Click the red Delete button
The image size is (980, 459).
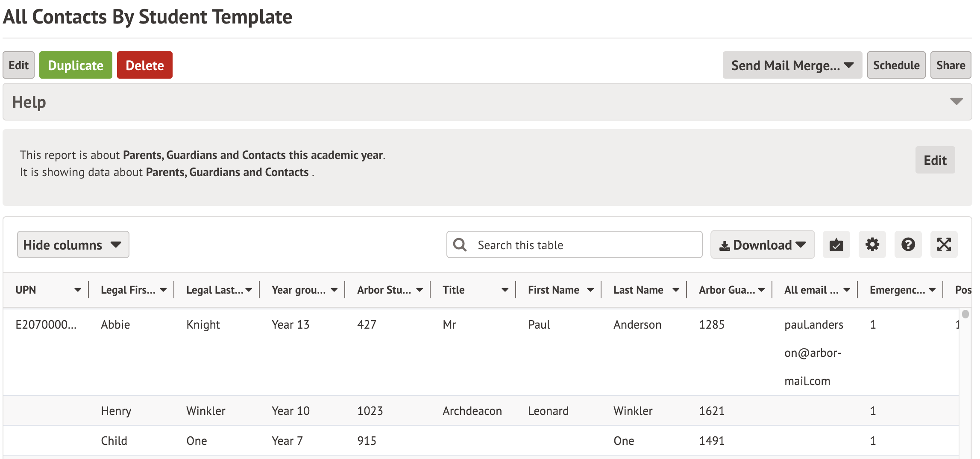coord(144,65)
